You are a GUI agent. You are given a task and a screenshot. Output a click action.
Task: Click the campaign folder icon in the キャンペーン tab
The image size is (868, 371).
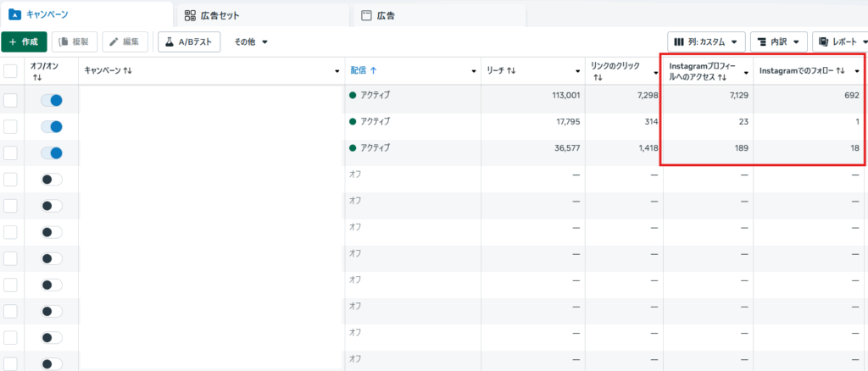[x=14, y=14]
